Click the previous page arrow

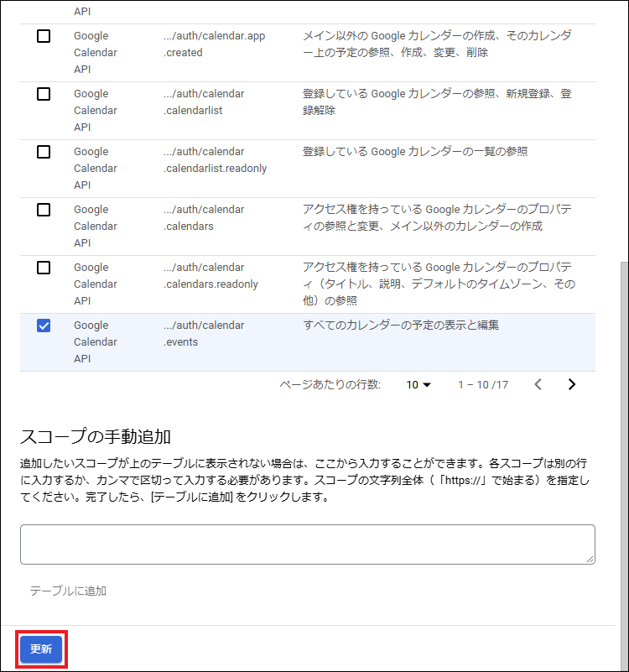point(538,385)
